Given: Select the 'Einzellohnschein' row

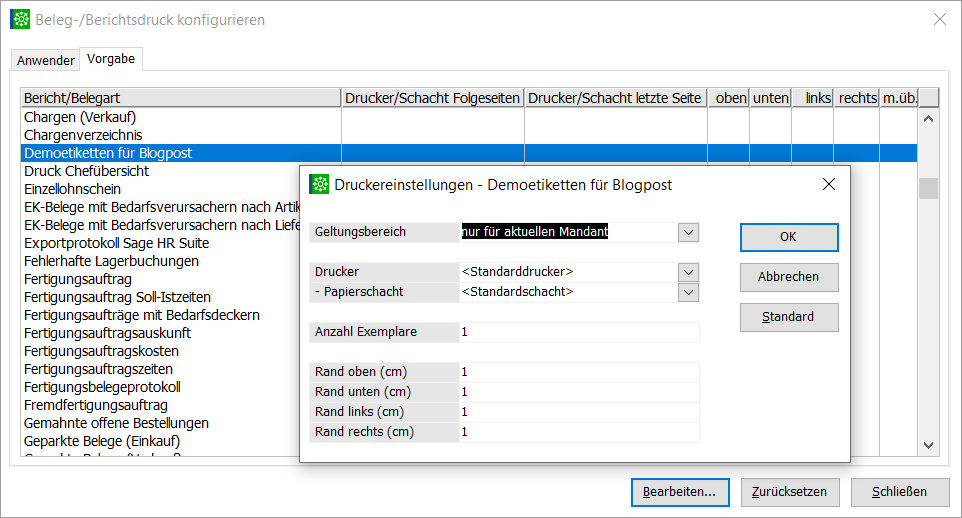Looking at the screenshot, I should tap(161, 189).
